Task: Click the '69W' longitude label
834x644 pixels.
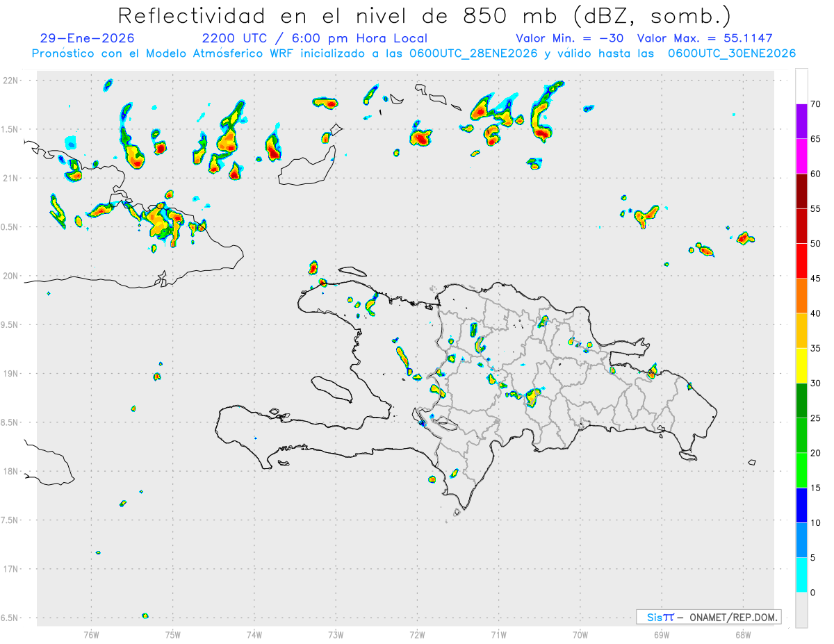Action: pyautogui.click(x=661, y=634)
